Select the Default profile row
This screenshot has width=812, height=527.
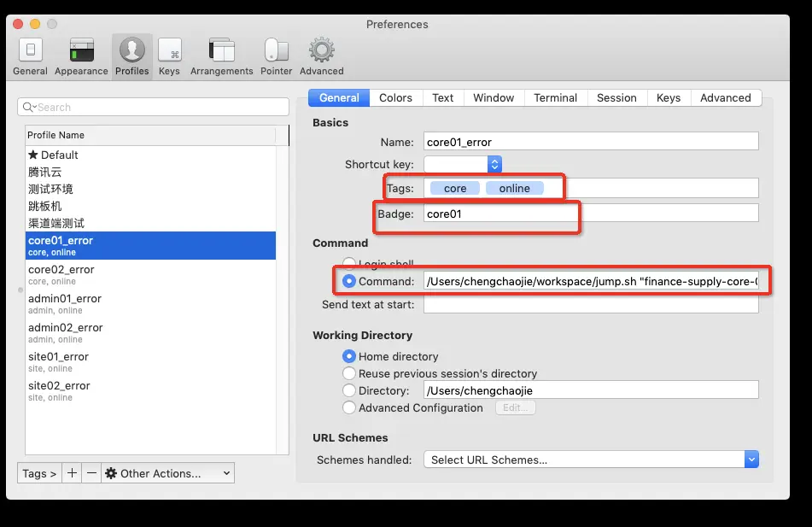coord(150,155)
